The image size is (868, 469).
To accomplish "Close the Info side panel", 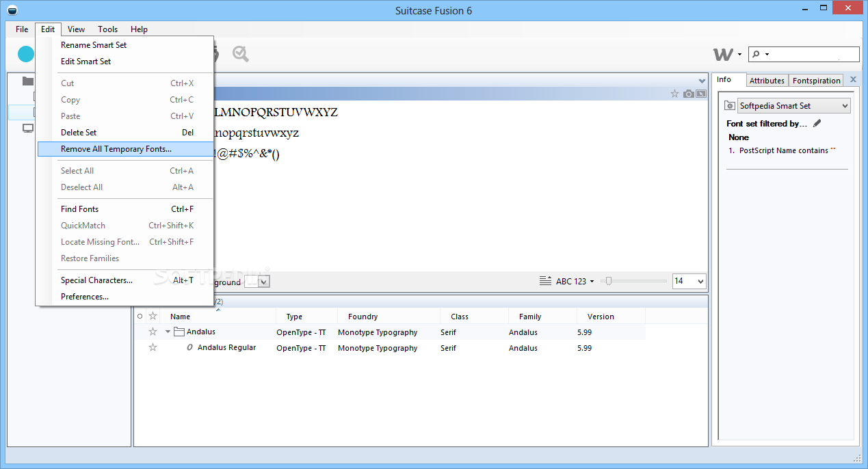I will pos(853,79).
